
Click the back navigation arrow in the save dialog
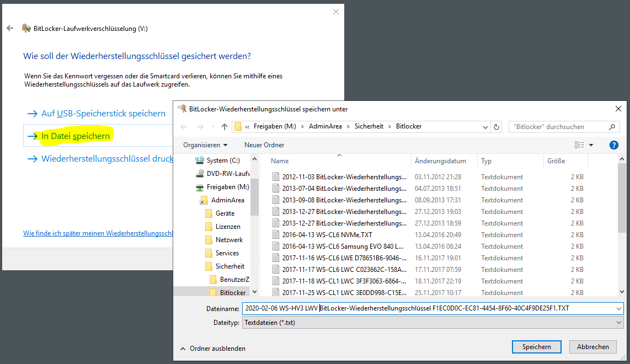(x=184, y=126)
